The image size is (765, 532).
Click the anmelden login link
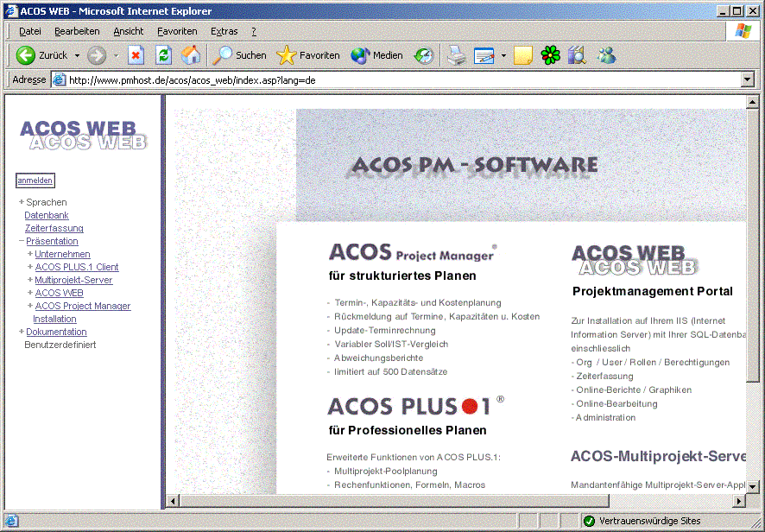[35, 180]
